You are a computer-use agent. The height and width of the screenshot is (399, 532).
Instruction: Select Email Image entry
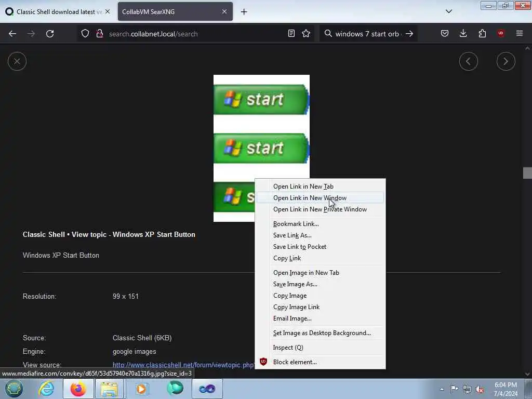click(x=320, y=318)
